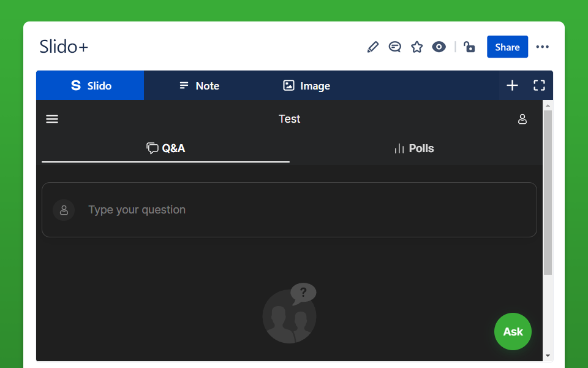This screenshot has height=368, width=588.
Task: Click the pencil edit icon
Action: (x=373, y=47)
